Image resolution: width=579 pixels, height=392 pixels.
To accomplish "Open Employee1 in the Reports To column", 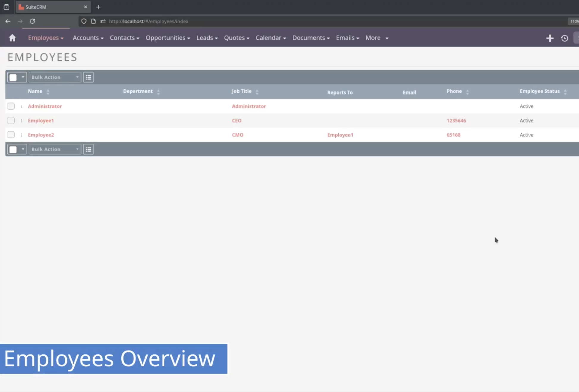I will [x=340, y=135].
